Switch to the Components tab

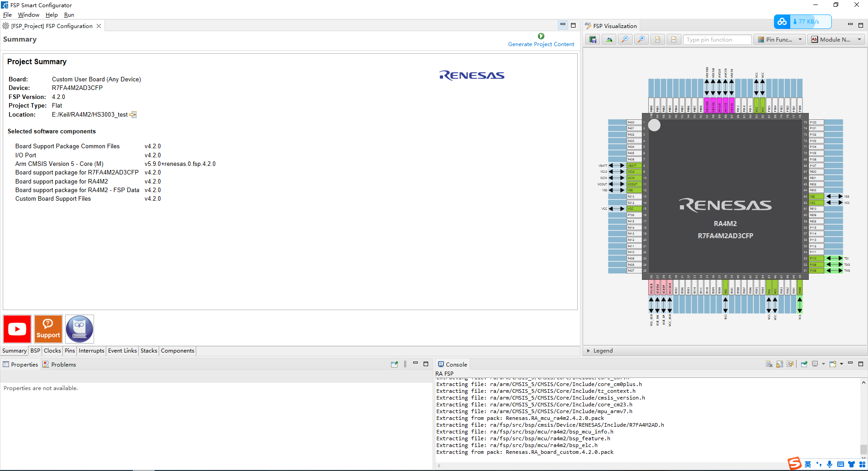point(178,351)
